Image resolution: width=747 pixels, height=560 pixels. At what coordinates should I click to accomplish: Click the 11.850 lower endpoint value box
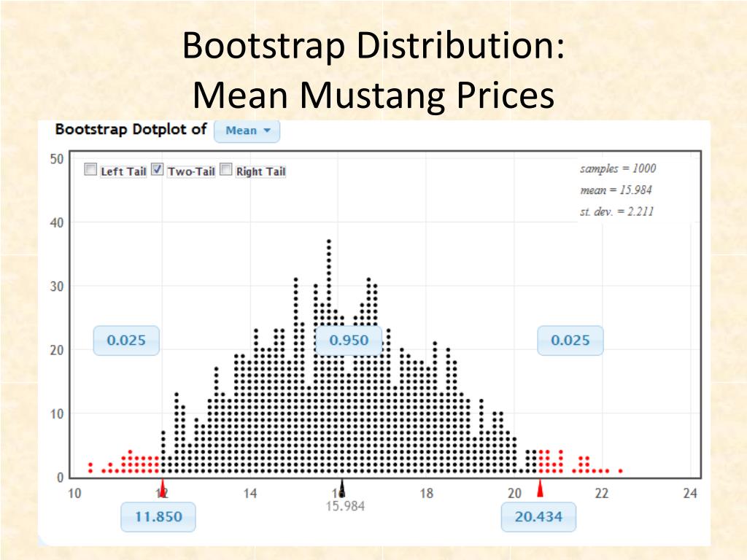coord(158,517)
